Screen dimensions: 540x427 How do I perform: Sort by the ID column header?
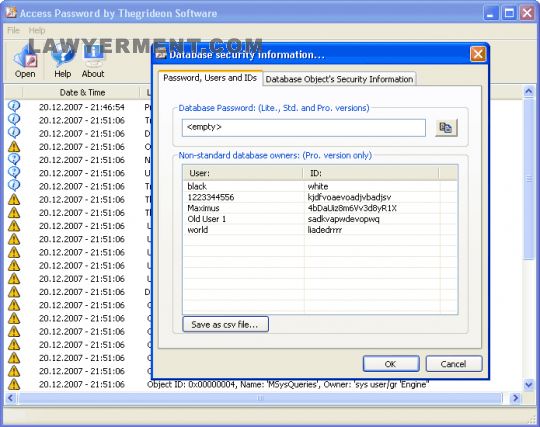coord(371,173)
